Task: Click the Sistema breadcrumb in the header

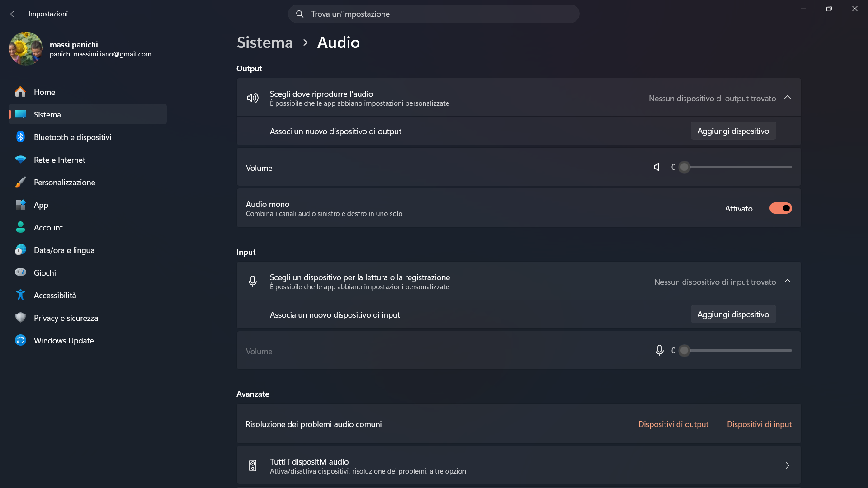Action: pyautogui.click(x=265, y=42)
